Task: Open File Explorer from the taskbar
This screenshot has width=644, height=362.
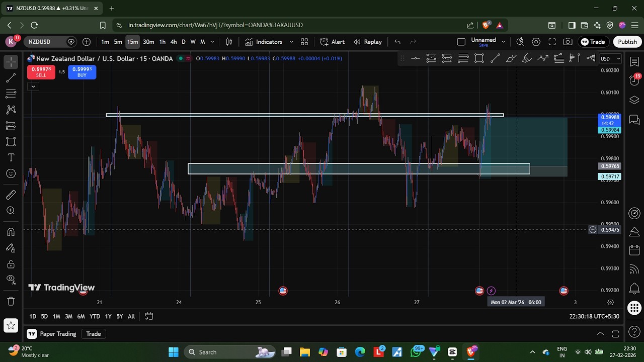Action: 304,352
